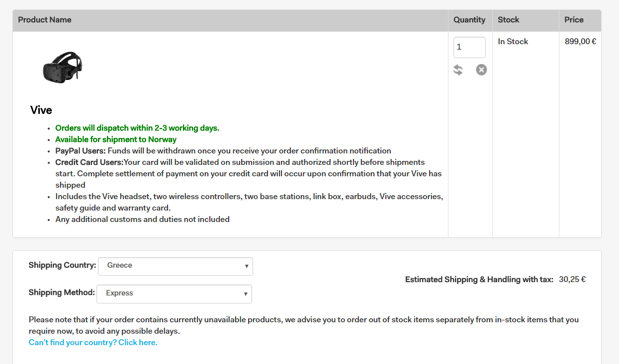Click the Price column header
The width and height of the screenshot is (619, 364).
(x=574, y=20)
